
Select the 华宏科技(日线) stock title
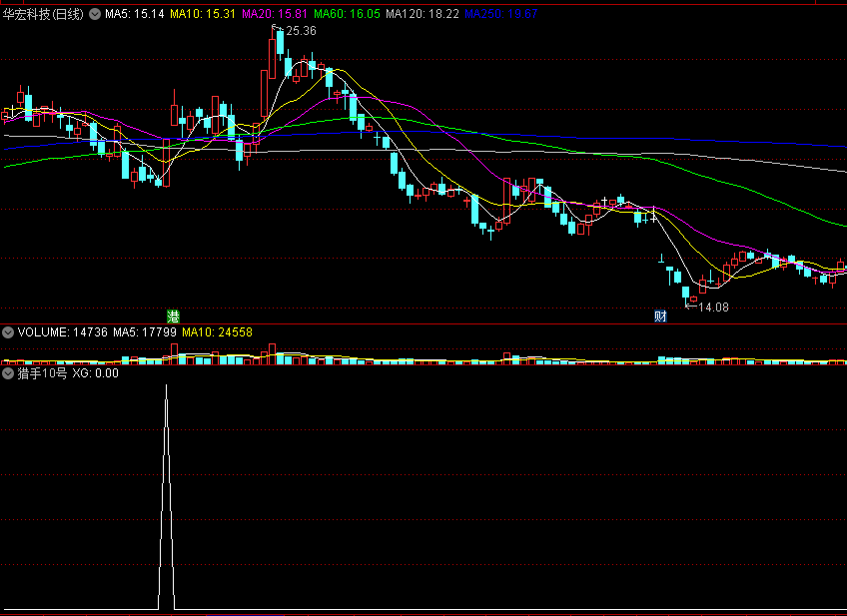pyautogui.click(x=43, y=14)
